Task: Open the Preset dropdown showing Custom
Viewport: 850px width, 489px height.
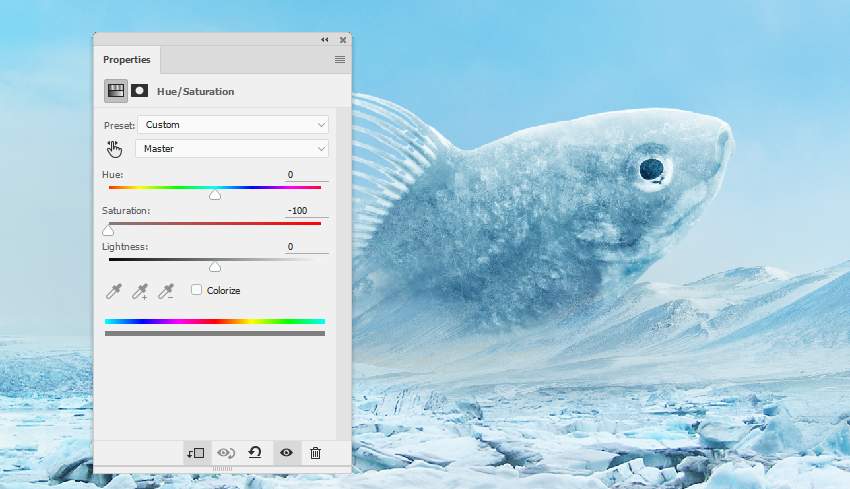Action: pyautogui.click(x=233, y=125)
